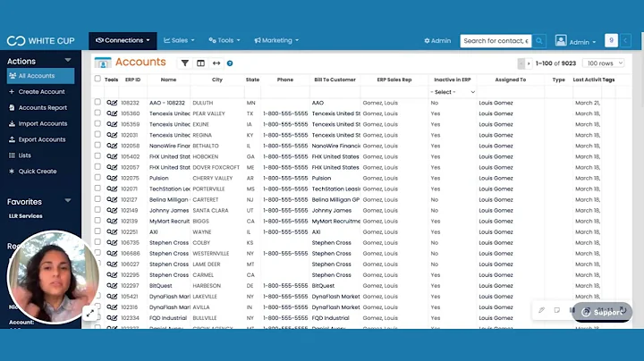Image resolution: width=644 pixels, height=361 pixels.
Task: Expand the webcam bubble with arrows icon
Action: coord(90,314)
